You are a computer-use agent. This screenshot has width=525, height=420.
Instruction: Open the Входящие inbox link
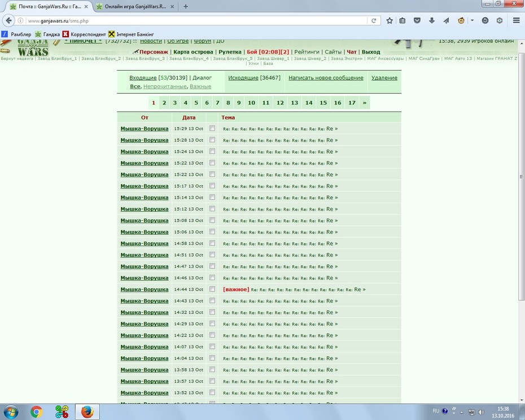tap(143, 78)
